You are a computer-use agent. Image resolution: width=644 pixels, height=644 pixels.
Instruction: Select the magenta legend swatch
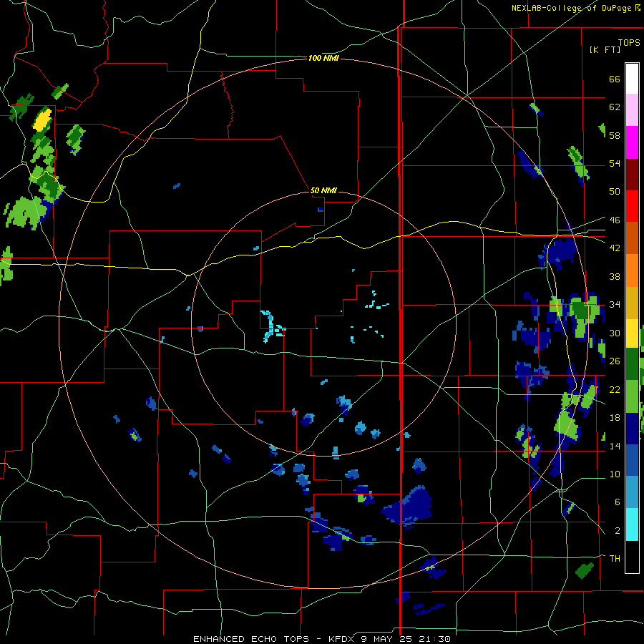pos(632,142)
